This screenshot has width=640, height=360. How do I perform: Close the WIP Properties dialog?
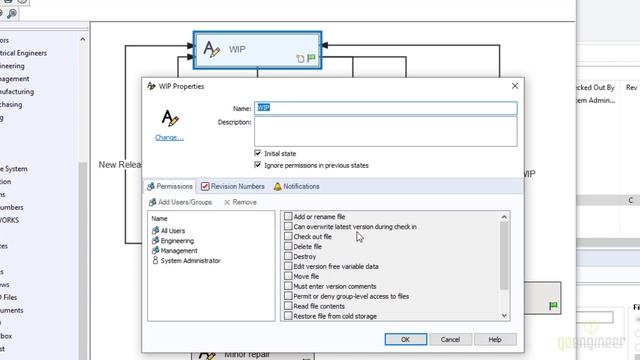[515, 86]
